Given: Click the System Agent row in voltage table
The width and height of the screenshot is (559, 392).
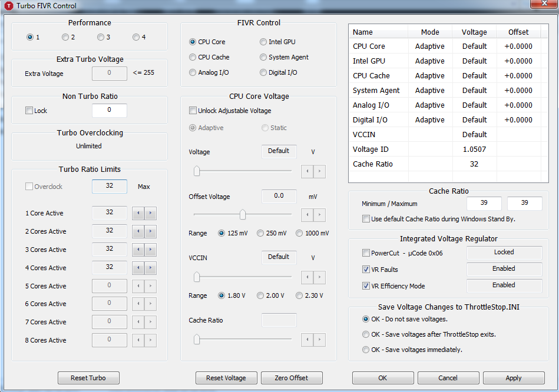Looking at the screenshot, I should [448, 91].
